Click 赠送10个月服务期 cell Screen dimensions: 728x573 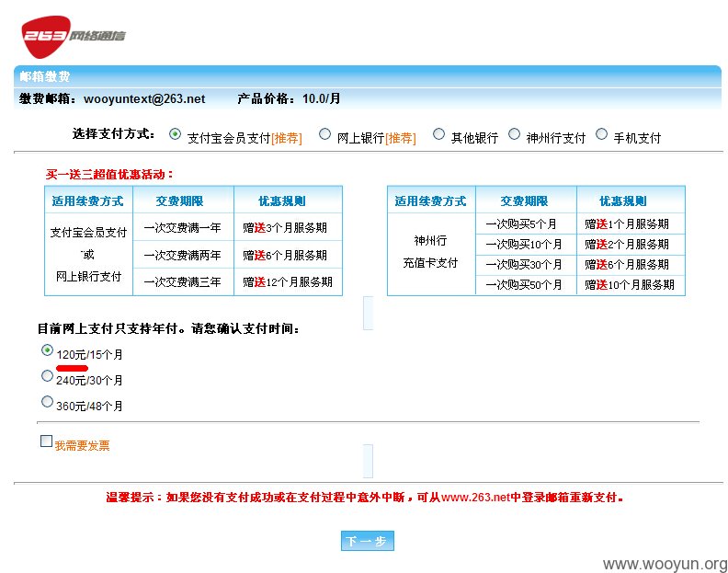[x=631, y=285]
